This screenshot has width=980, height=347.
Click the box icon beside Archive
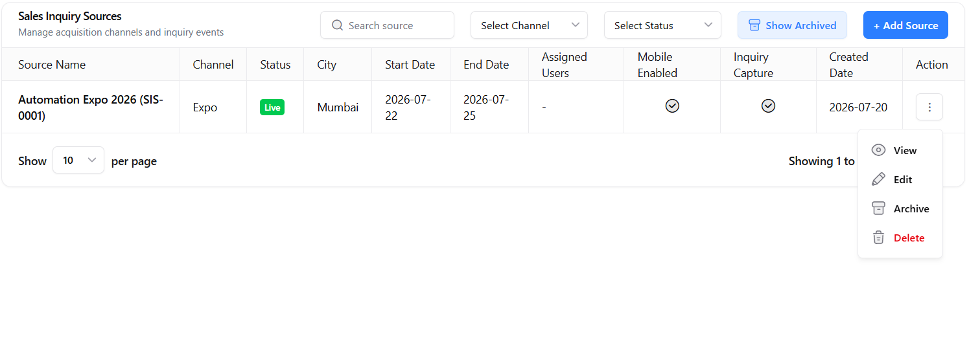pyautogui.click(x=878, y=208)
